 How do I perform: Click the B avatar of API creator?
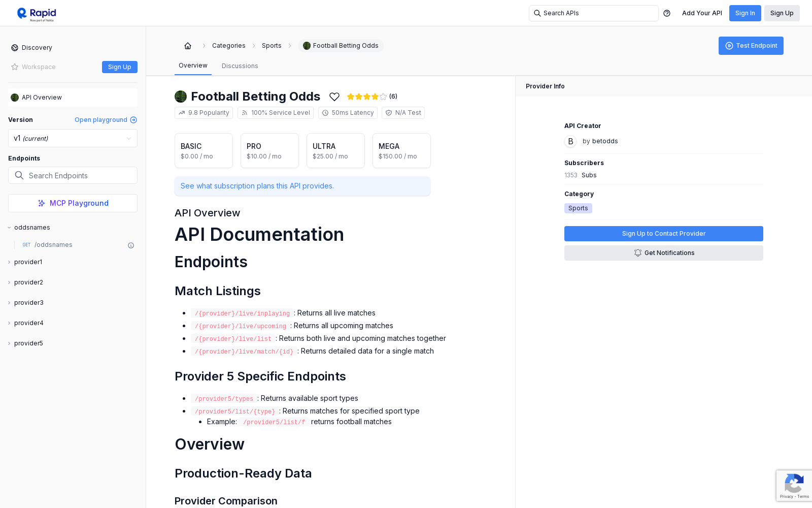click(x=570, y=141)
